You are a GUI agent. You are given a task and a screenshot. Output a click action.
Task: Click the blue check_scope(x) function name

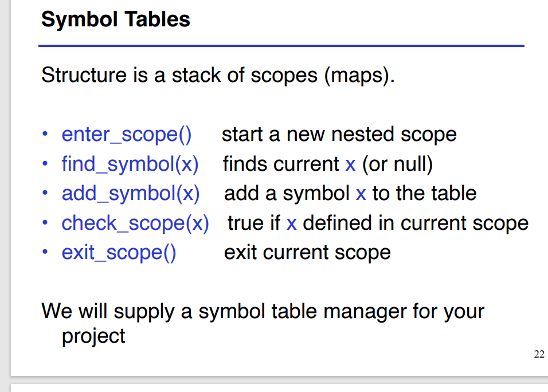(135, 223)
